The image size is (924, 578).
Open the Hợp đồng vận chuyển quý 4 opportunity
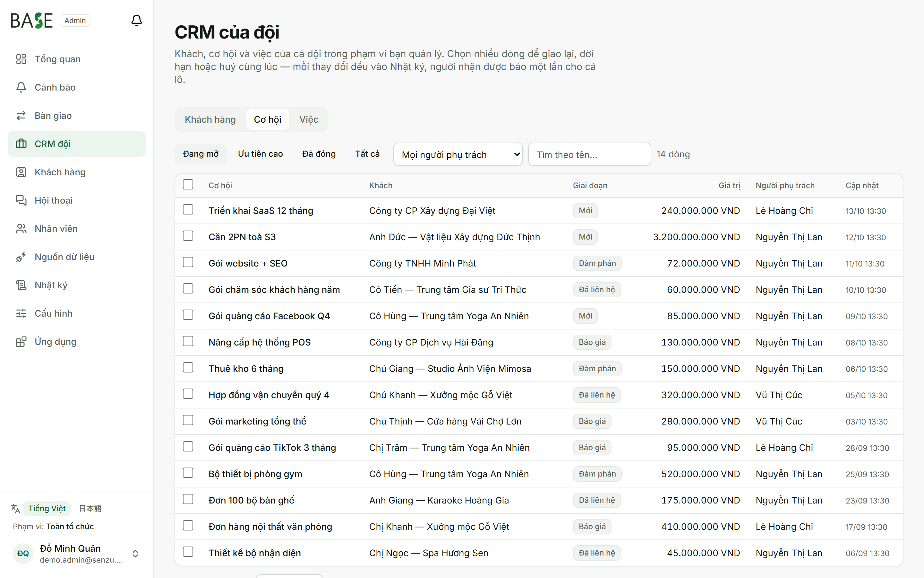269,395
